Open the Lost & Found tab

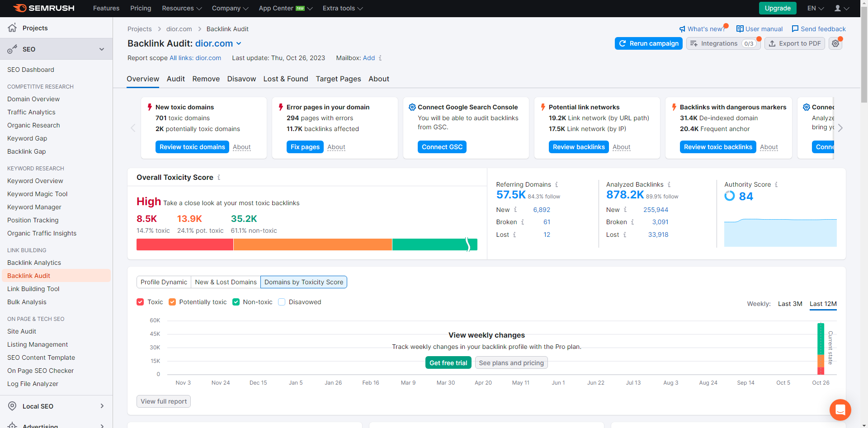(x=286, y=79)
